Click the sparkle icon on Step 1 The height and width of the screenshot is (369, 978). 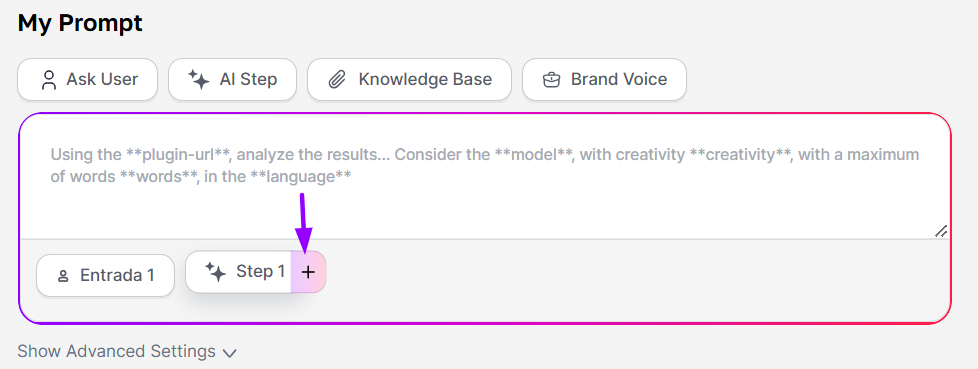tap(215, 272)
